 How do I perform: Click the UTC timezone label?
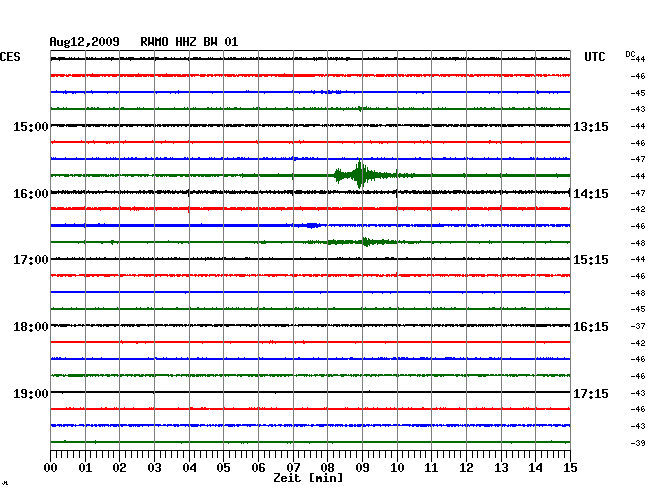(x=594, y=57)
